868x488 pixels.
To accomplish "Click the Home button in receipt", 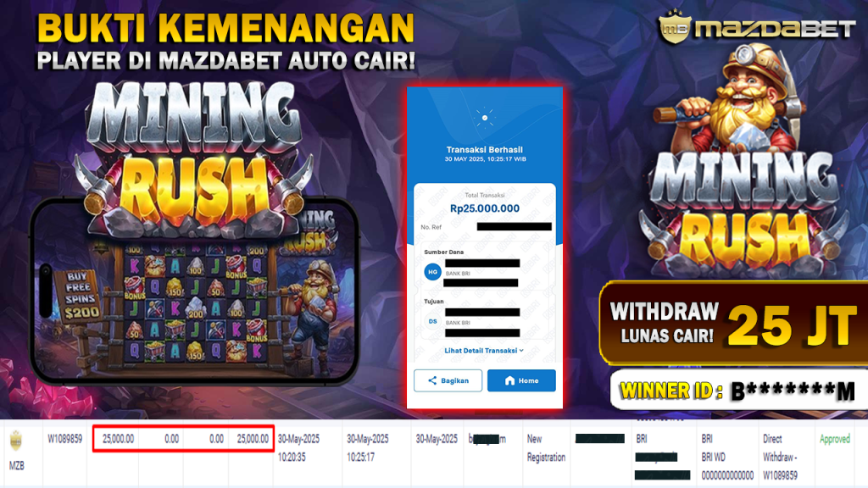I will [x=521, y=380].
